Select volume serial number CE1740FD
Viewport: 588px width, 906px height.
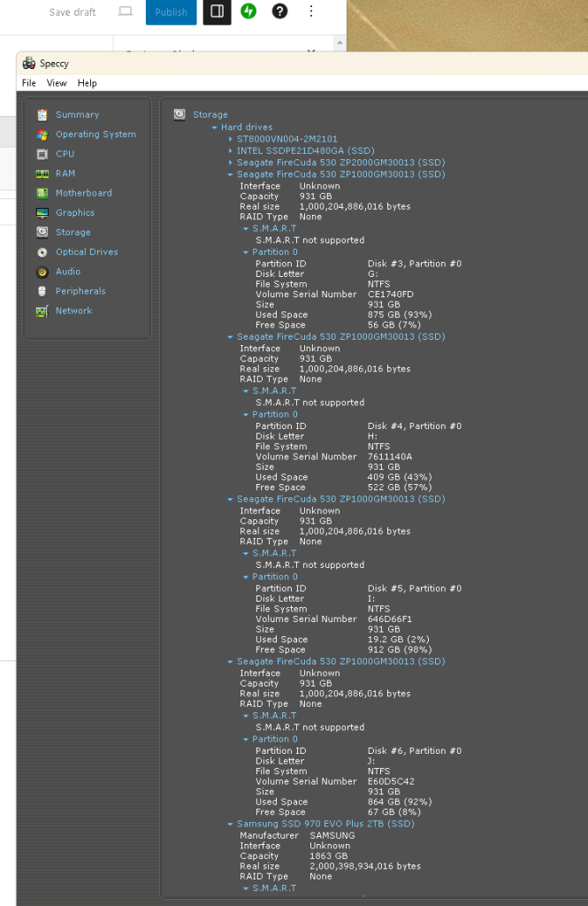[x=391, y=294]
